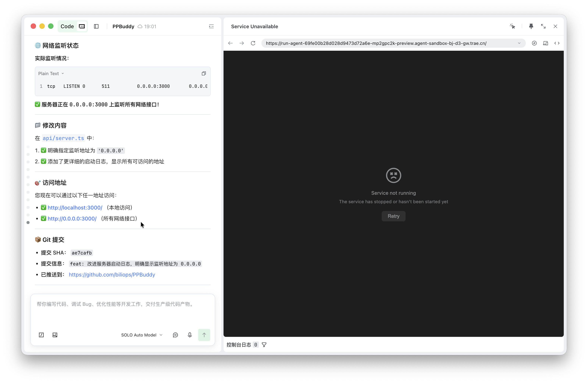Go forward in the preview browser
This screenshot has width=588, height=383.
click(x=242, y=43)
